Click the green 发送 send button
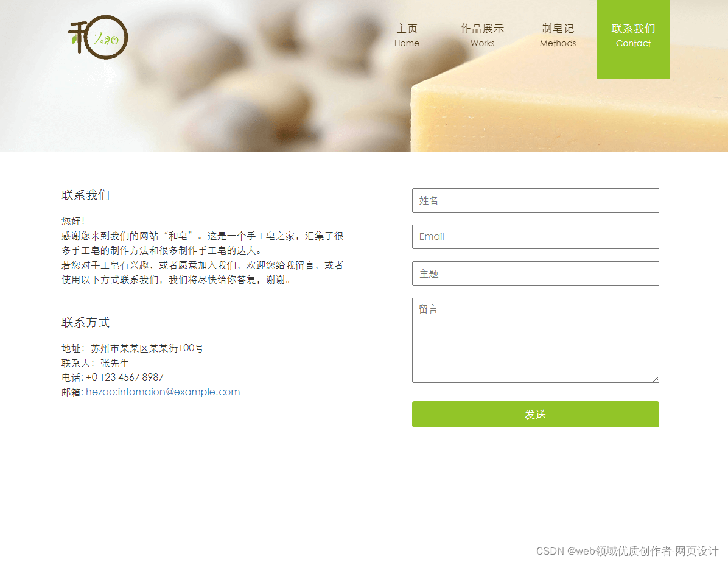 [x=535, y=414]
